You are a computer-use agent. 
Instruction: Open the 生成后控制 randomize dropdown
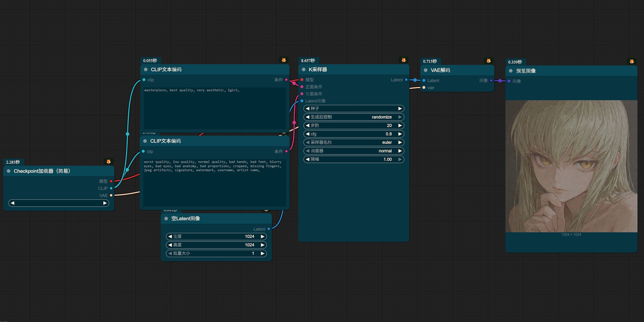click(354, 117)
